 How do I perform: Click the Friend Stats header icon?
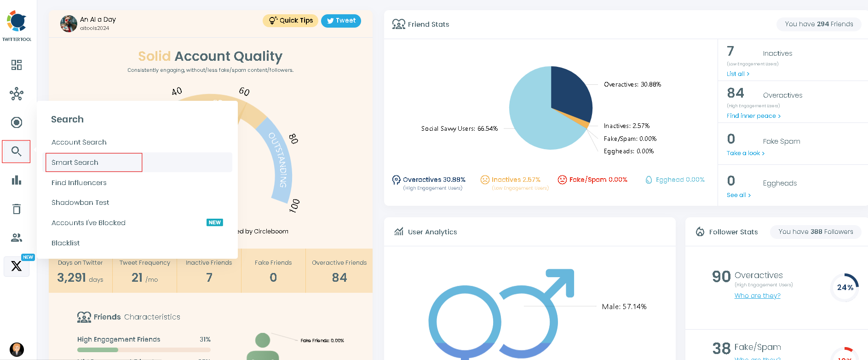pos(398,24)
